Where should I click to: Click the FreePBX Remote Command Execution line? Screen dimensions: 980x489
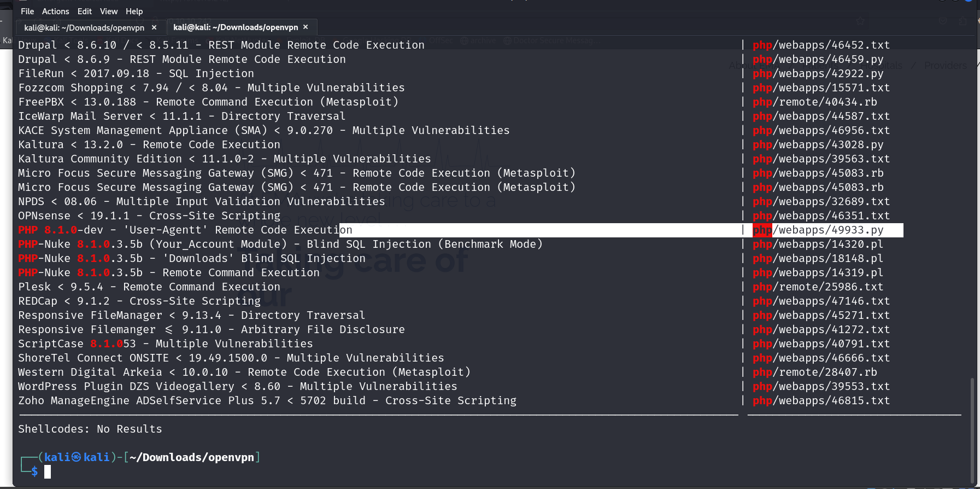[208, 102]
